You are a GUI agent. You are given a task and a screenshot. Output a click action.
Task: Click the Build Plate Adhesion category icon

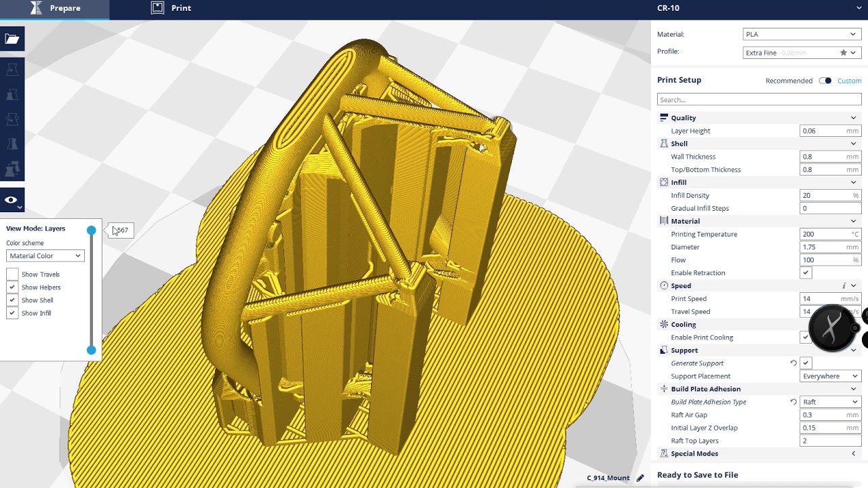664,389
